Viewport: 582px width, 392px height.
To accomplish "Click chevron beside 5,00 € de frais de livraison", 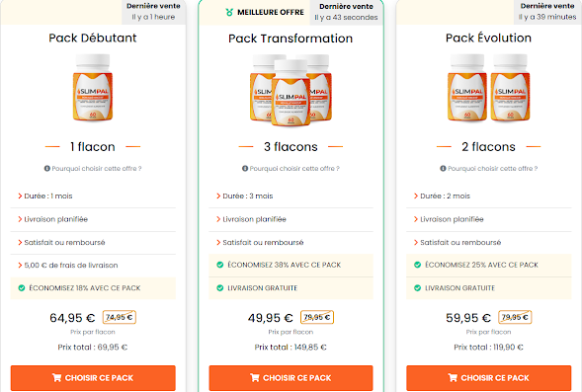I will [20, 266].
